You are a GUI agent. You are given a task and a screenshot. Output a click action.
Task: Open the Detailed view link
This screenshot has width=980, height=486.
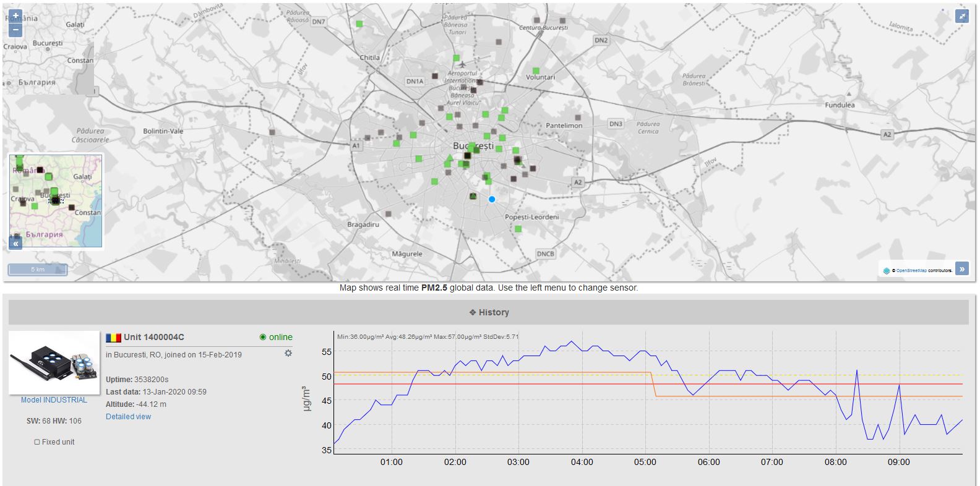128,417
